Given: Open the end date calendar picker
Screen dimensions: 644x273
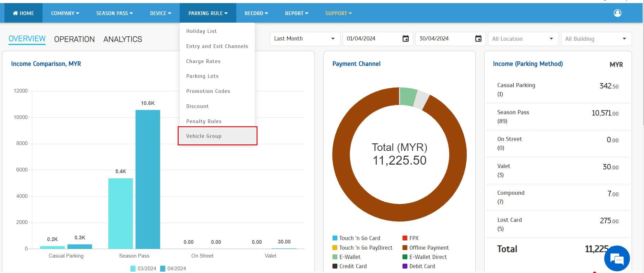Looking at the screenshot, I should [x=478, y=39].
